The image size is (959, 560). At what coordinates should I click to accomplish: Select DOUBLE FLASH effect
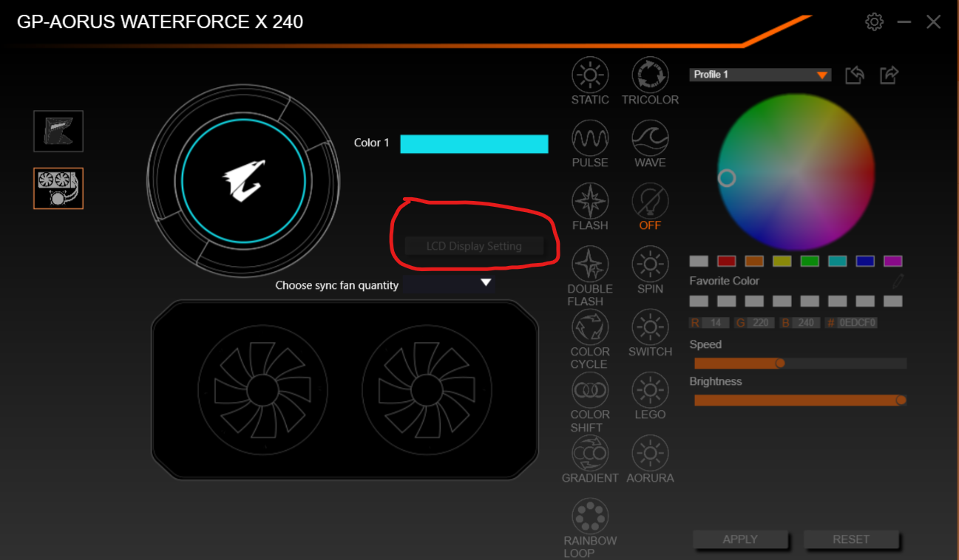(x=590, y=264)
